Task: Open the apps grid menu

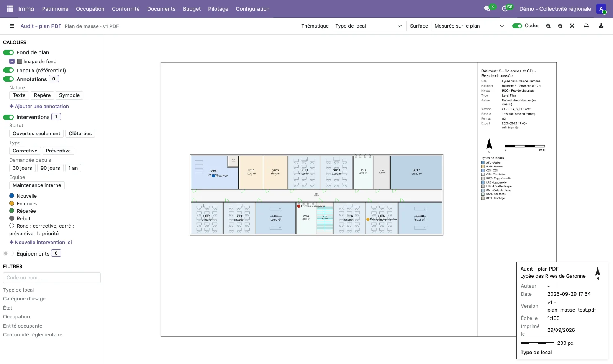Action: (x=10, y=9)
